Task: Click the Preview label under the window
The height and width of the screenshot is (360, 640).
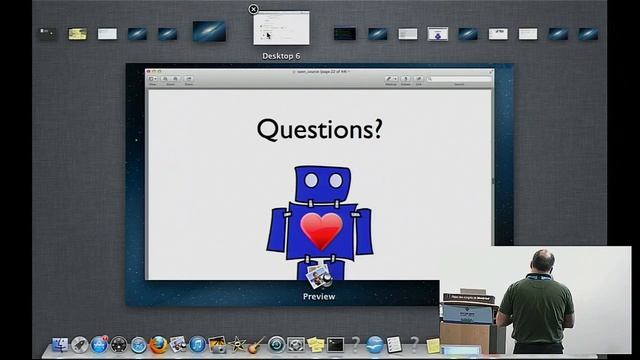Action: pyautogui.click(x=319, y=297)
